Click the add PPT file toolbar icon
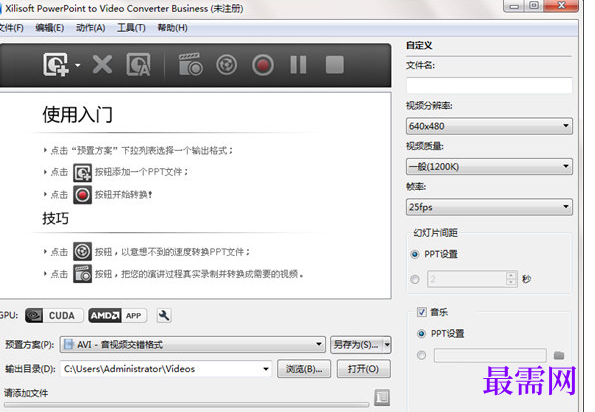Image resolution: width=595 pixels, height=412 pixels. point(55,64)
